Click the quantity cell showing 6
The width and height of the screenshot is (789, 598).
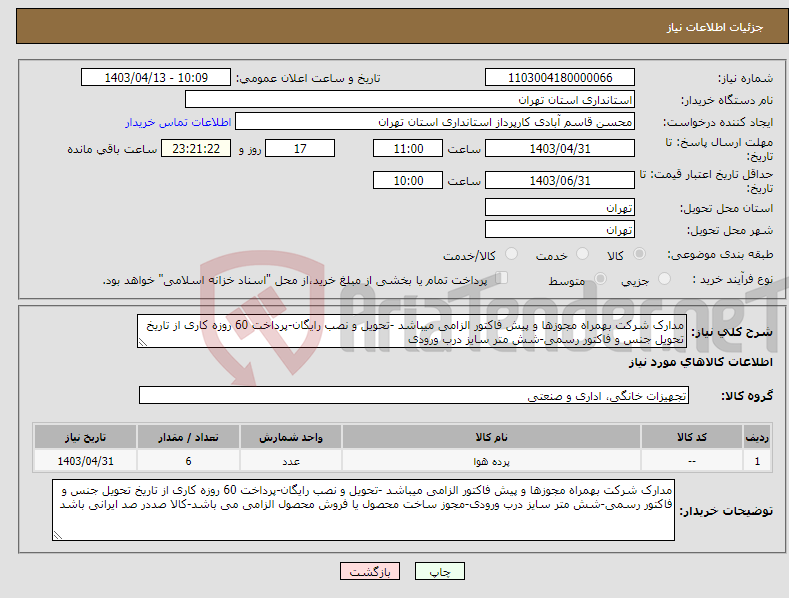click(x=188, y=461)
